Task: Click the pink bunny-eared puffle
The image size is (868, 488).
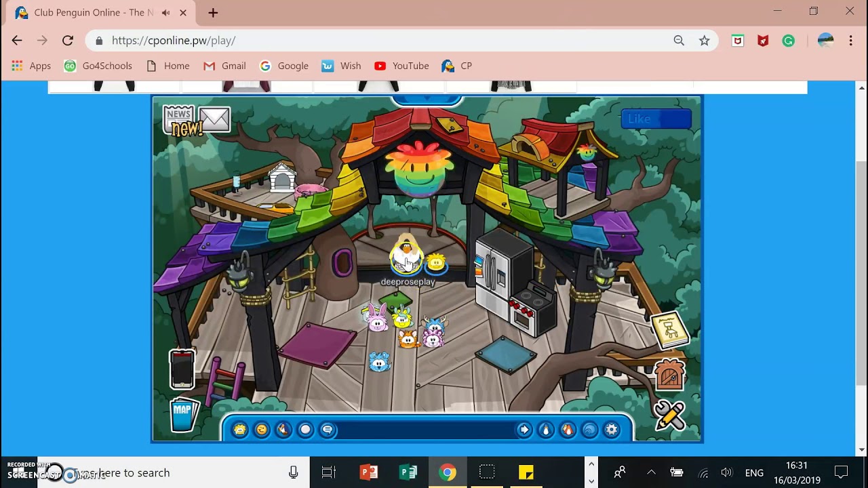Action: (x=376, y=317)
